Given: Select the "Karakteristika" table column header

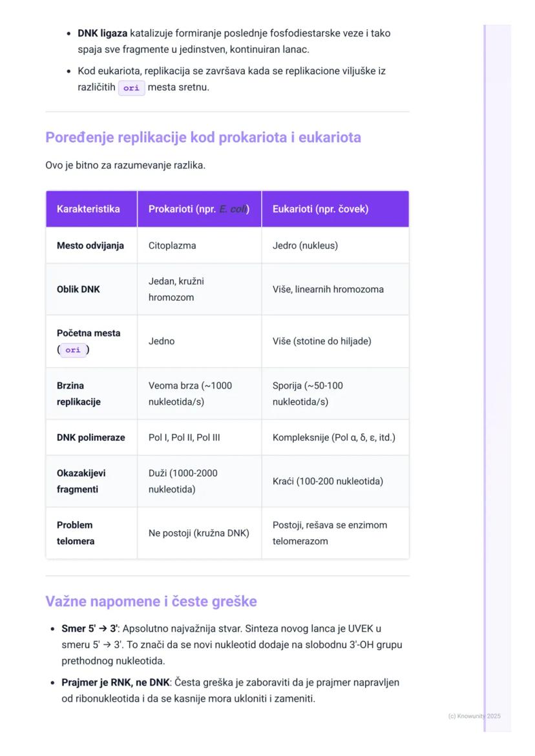Looking at the screenshot, I should point(88,209).
